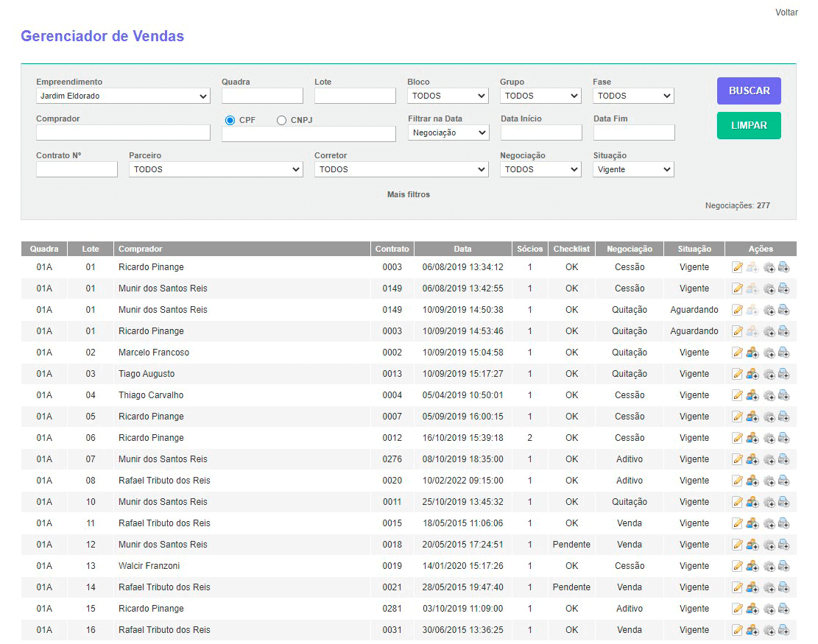Open the Situação filter dropdown
The height and width of the screenshot is (644, 818).
(633, 170)
